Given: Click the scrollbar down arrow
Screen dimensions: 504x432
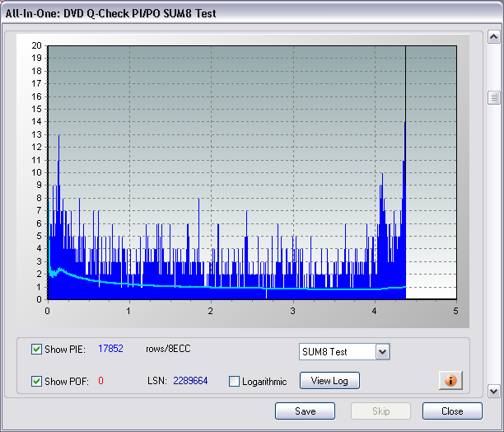Looking at the screenshot, I should pos(494,391).
